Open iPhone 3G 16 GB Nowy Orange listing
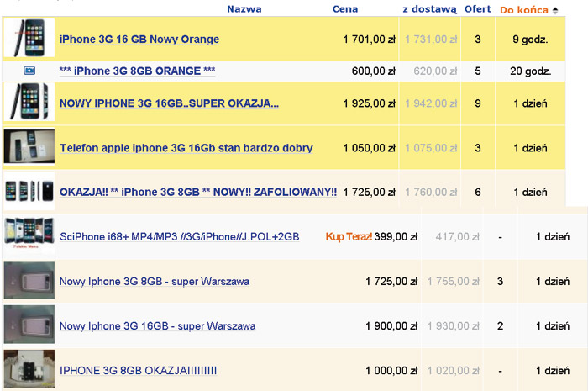Screen dimensions: 588x391 (139, 40)
